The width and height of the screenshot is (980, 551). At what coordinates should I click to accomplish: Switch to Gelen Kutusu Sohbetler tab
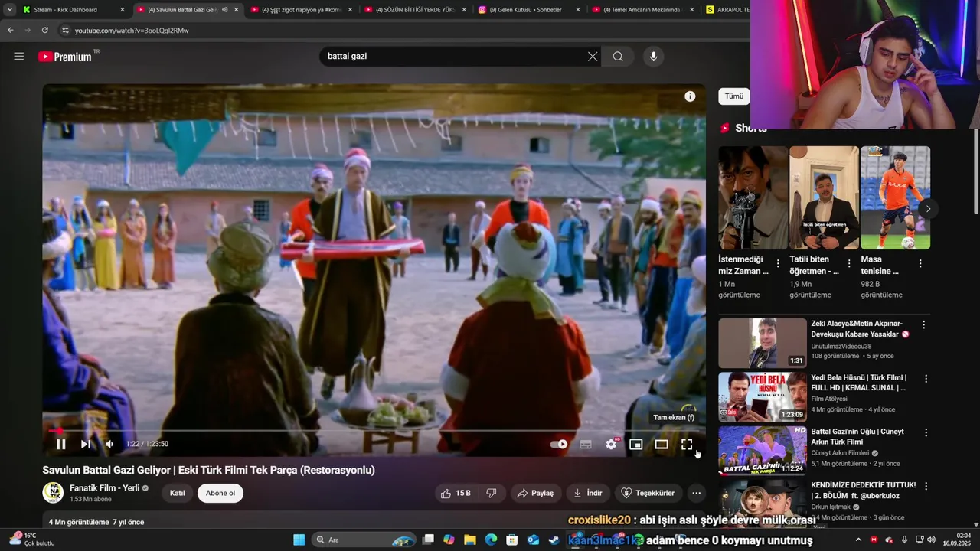coord(527,10)
